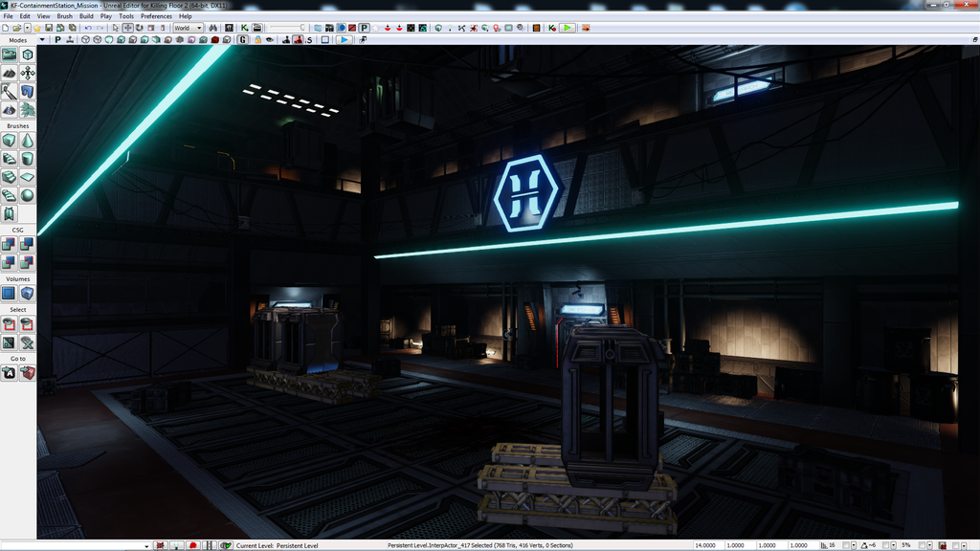The height and width of the screenshot is (551, 980).
Task: Click the K with red dot icon
Action: pos(552,28)
